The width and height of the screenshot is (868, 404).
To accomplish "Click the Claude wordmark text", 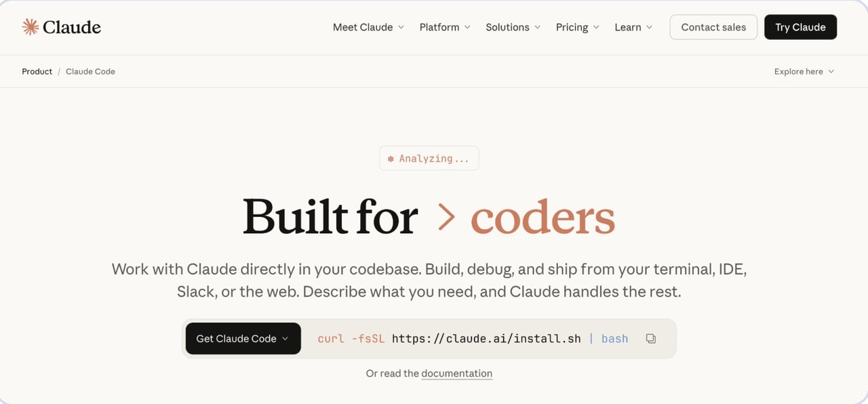I will click(71, 27).
